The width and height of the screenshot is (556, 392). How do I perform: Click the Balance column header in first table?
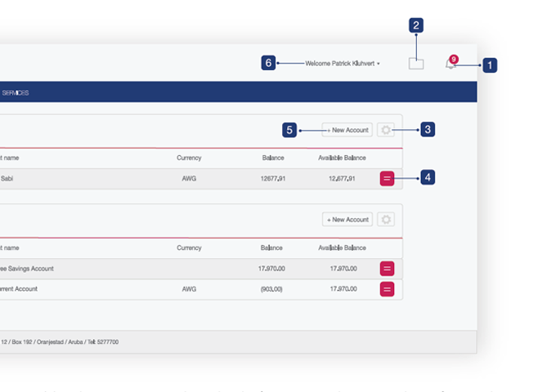(x=273, y=158)
